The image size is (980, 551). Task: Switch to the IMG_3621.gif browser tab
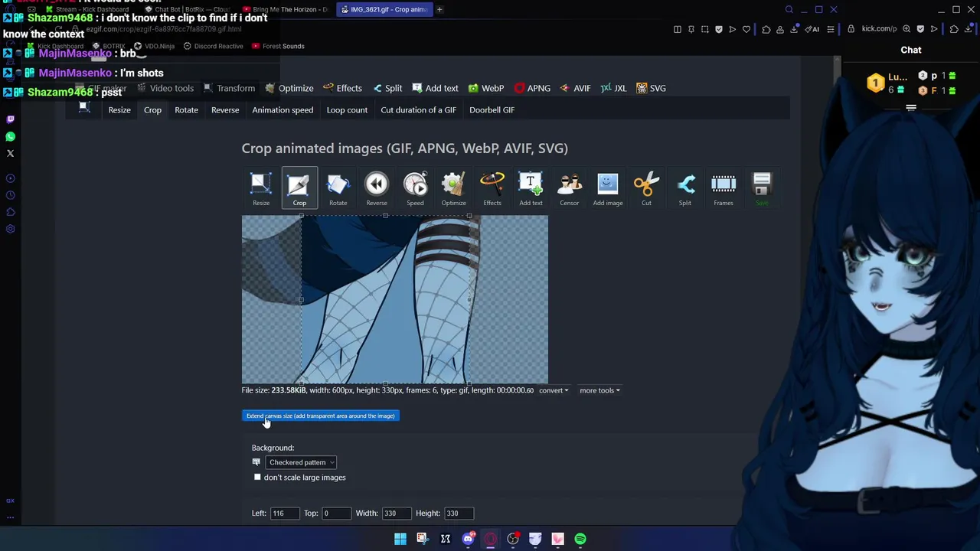pos(383,9)
